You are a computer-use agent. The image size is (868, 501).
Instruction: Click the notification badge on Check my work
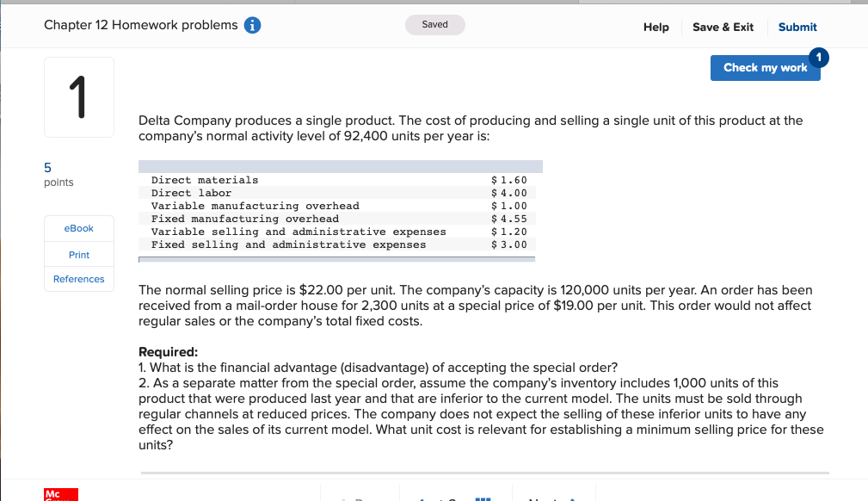tap(818, 59)
